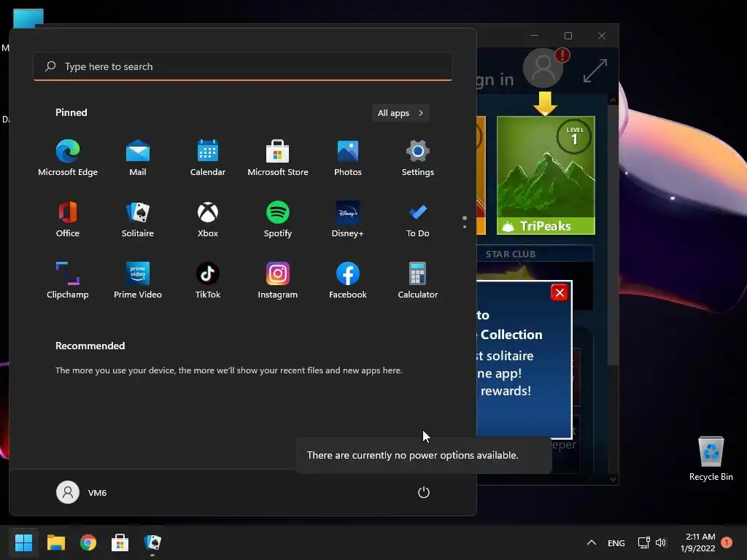The height and width of the screenshot is (560, 747).
Task: Click the Start menu search field
Action: click(243, 66)
